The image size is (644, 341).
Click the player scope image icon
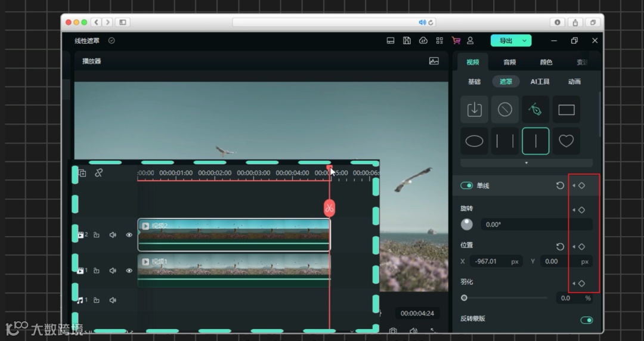coord(434,61)
